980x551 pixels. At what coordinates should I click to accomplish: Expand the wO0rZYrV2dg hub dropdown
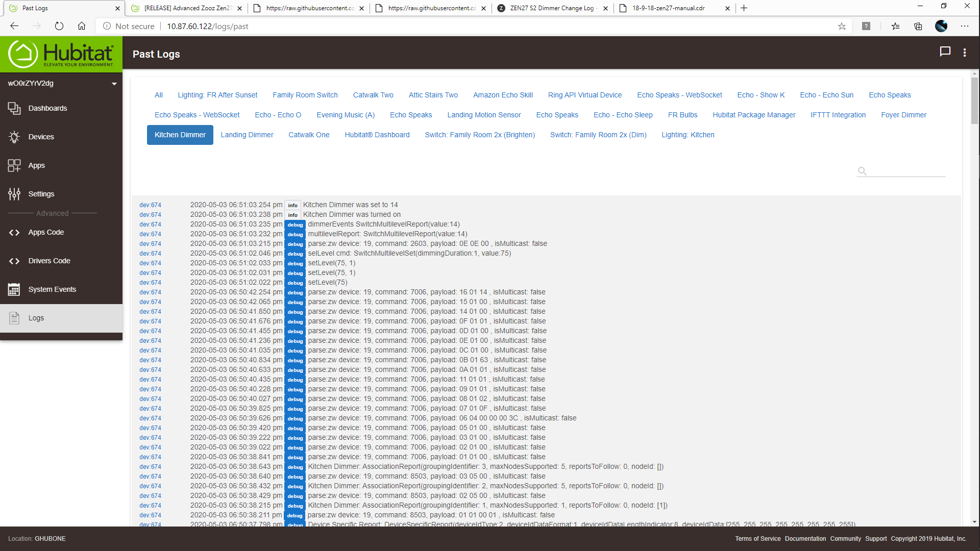(114, 84)
